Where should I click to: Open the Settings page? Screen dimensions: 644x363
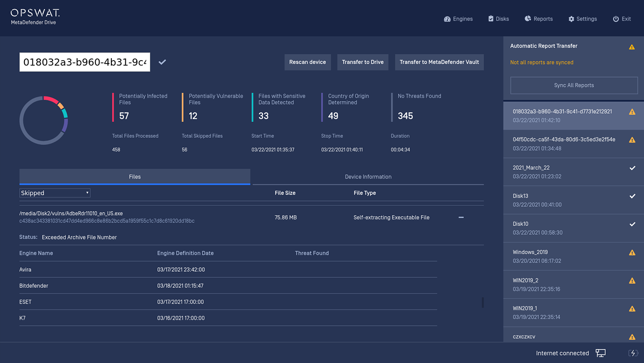click(x=583, y=19)
